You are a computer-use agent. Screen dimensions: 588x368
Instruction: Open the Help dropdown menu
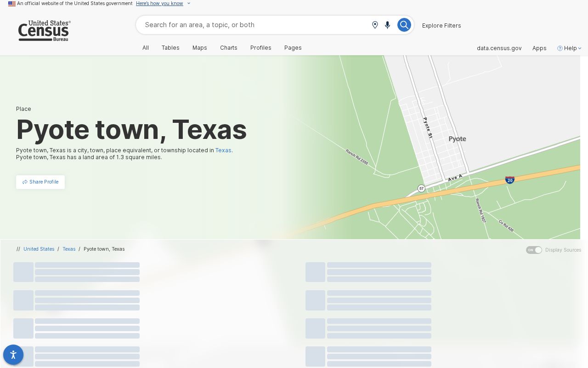coord(570,48)
